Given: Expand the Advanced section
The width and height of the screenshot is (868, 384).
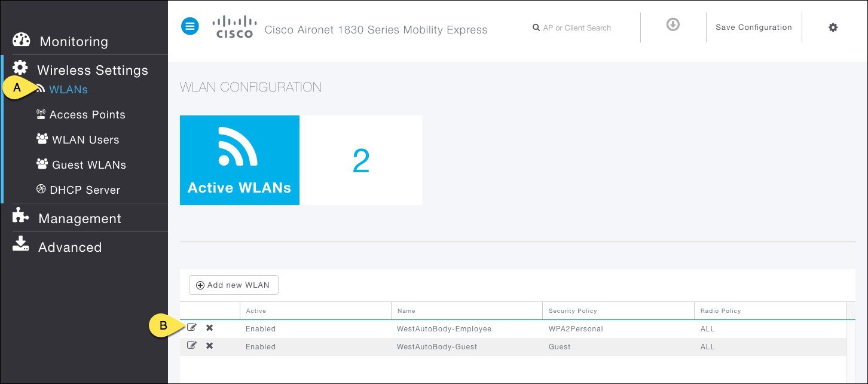Looking at the screenshot, I should click(69, 247).
